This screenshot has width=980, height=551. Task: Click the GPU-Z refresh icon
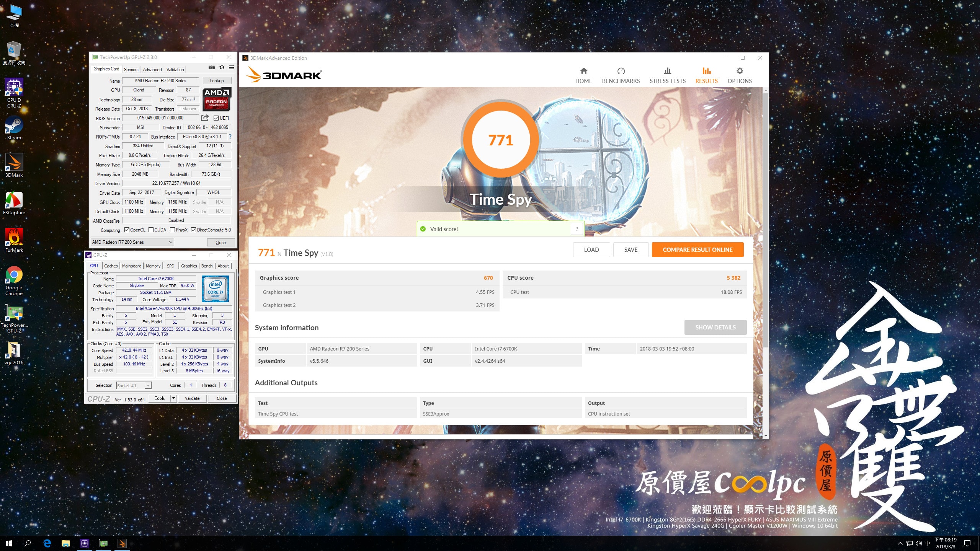click(x=222, y=68)
